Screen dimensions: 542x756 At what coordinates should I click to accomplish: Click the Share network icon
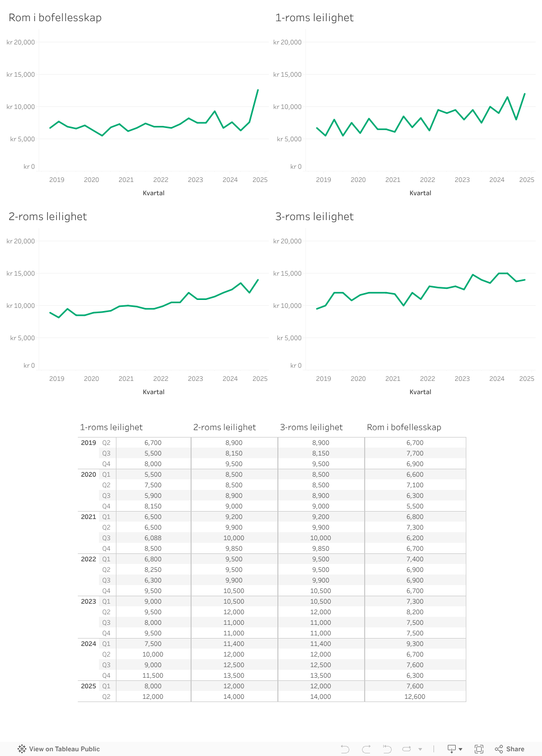(x=500, y=749)
